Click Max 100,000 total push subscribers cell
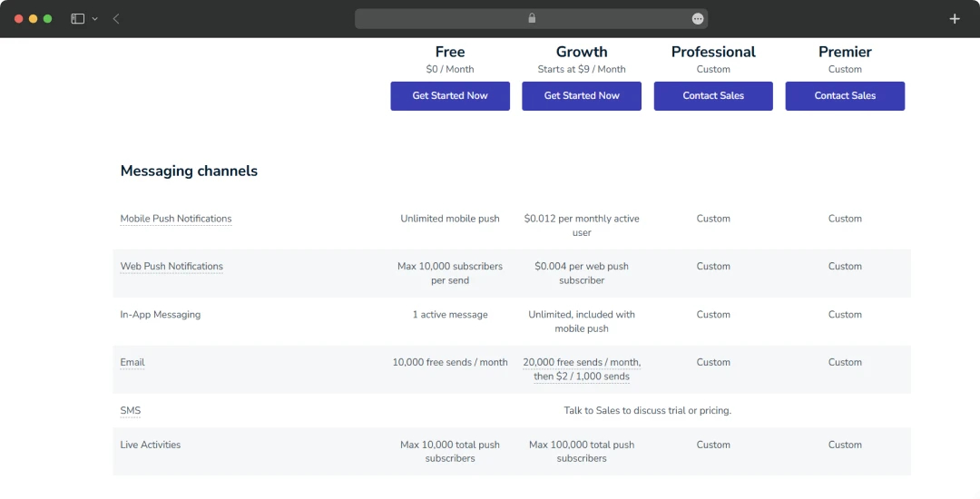Viewport: 980px width, 499px height. pos(582,451)
